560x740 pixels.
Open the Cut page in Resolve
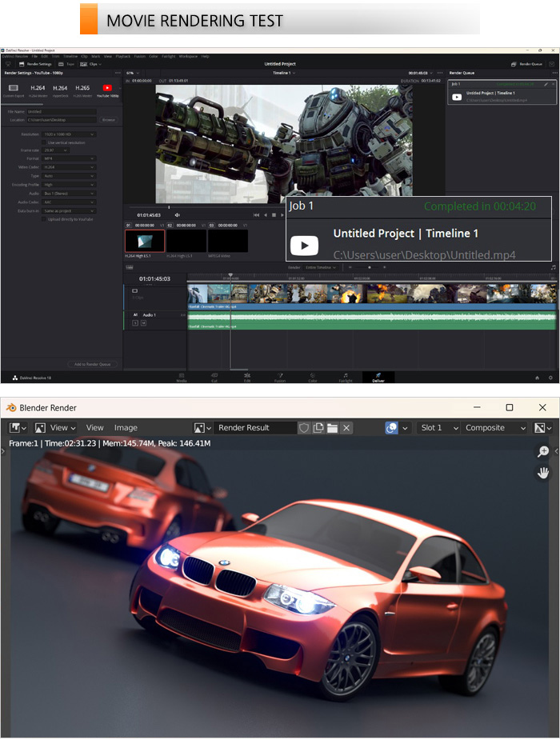click(214, 377)
